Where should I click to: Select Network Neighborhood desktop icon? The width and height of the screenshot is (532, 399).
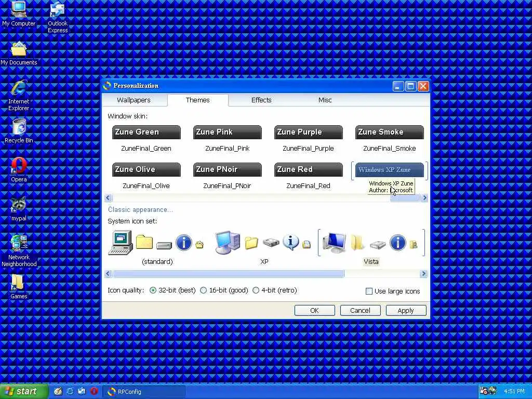pos(19,251)
